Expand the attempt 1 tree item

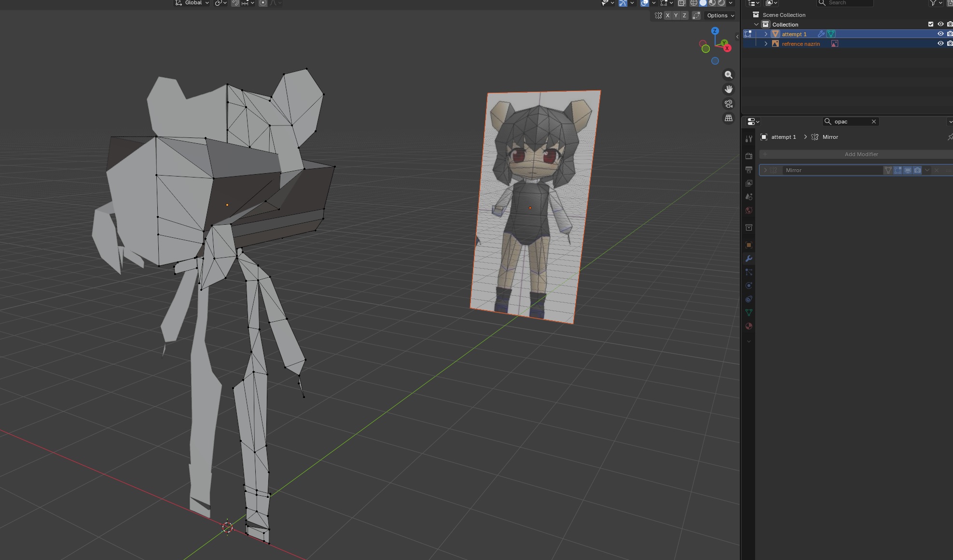click(766, 34)
